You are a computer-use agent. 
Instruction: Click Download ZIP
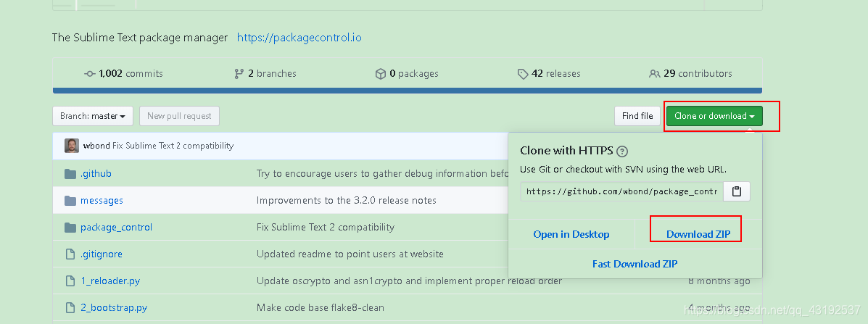coord(698,234)
